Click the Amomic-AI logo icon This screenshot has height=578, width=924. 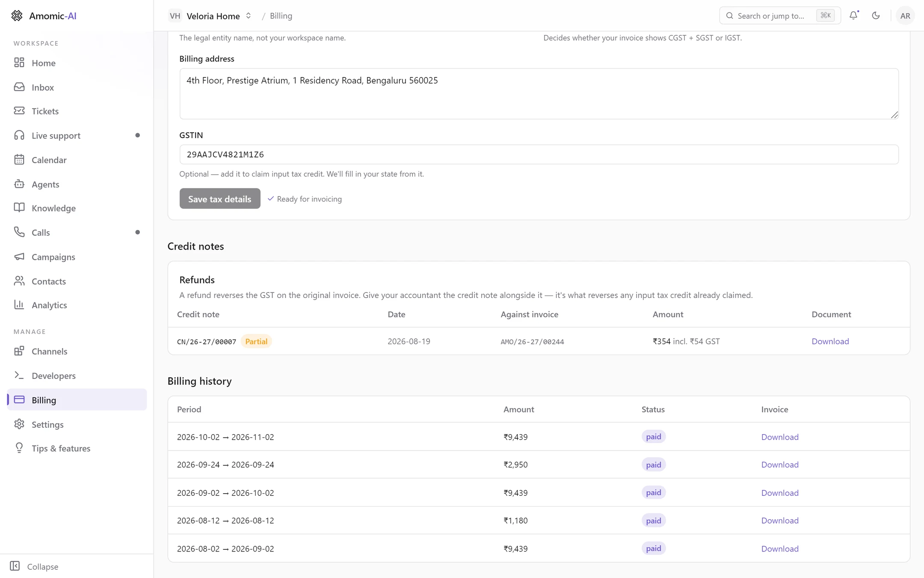point(17,15)
